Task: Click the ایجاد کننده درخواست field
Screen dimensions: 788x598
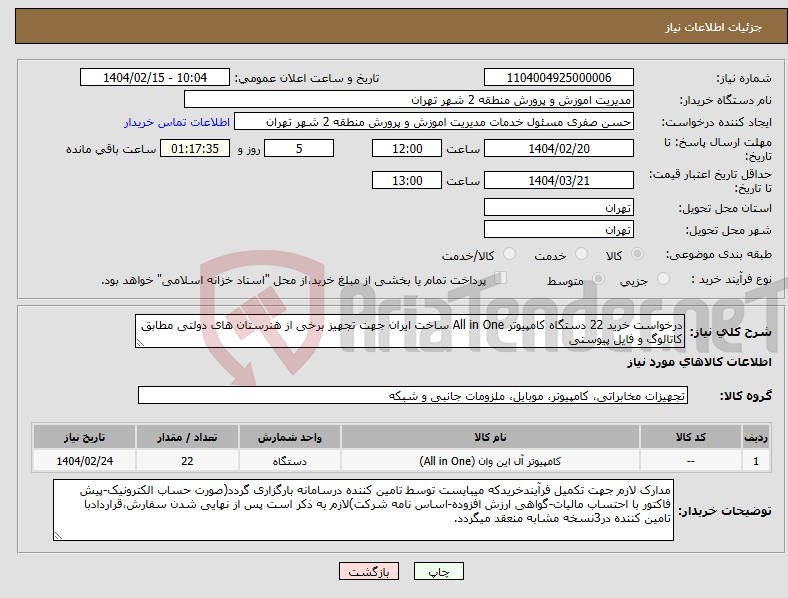Action: point(434,122)
